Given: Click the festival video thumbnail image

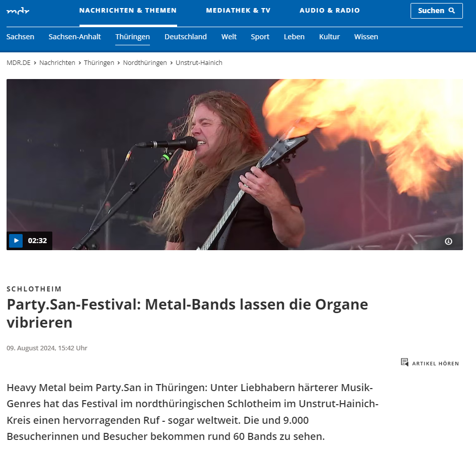Looking at the screenshot, I should point(234,164).
